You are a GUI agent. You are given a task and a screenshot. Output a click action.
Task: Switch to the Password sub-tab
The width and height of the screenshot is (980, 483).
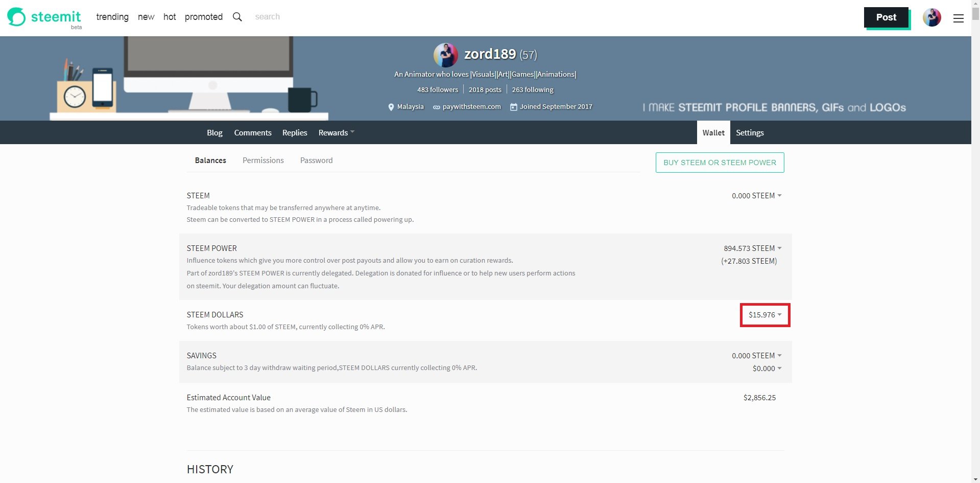(317, 160)
